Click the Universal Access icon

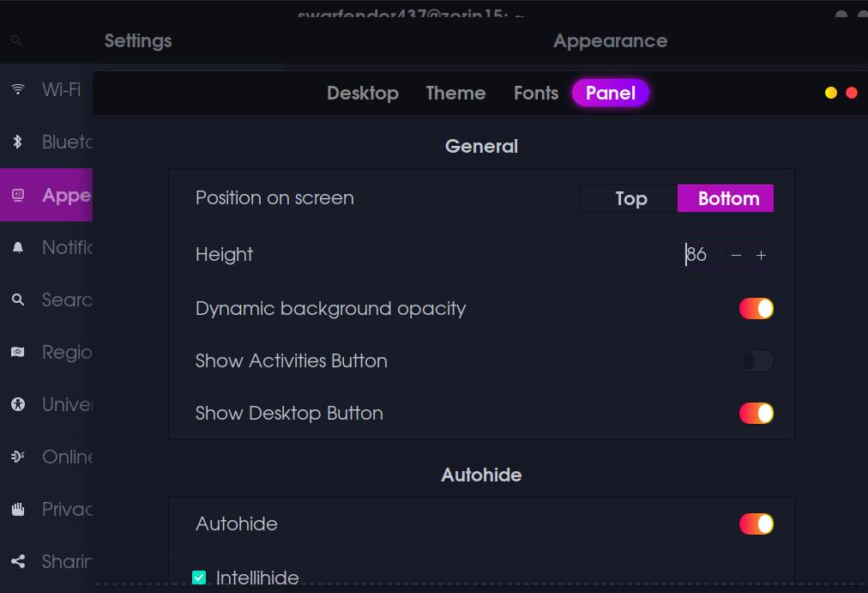18,404
